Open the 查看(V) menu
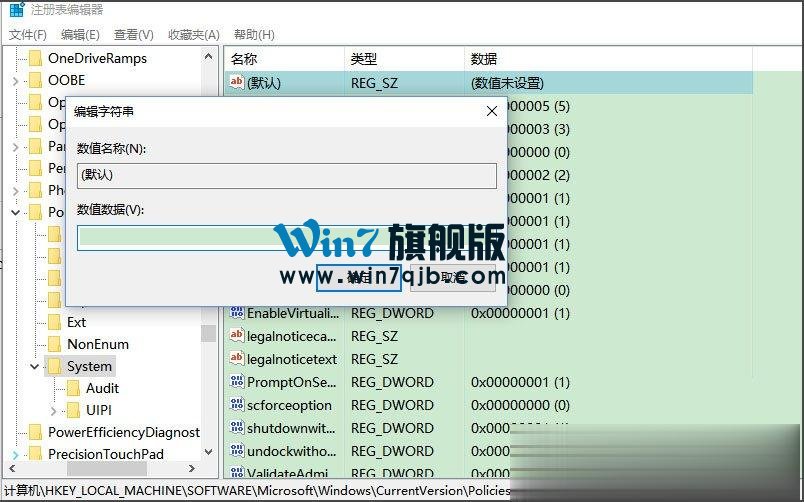 coord(133,34)
